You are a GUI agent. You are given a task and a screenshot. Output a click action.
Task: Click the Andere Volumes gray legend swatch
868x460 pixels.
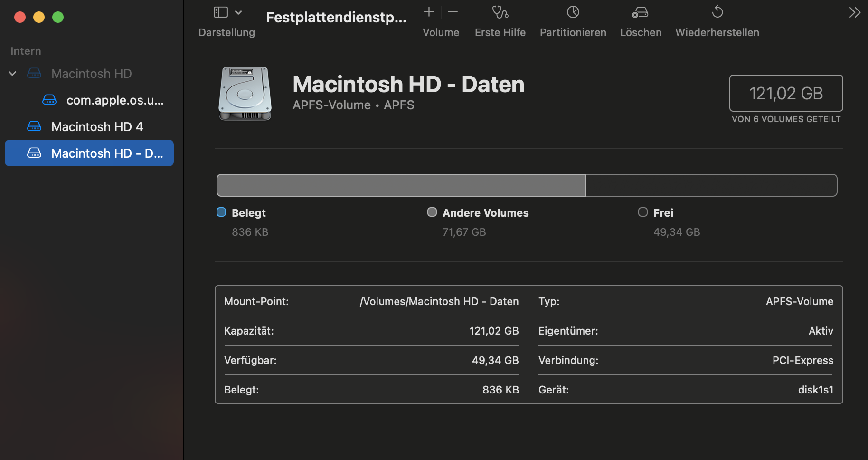pyautogui.click(x=432, y=212)
